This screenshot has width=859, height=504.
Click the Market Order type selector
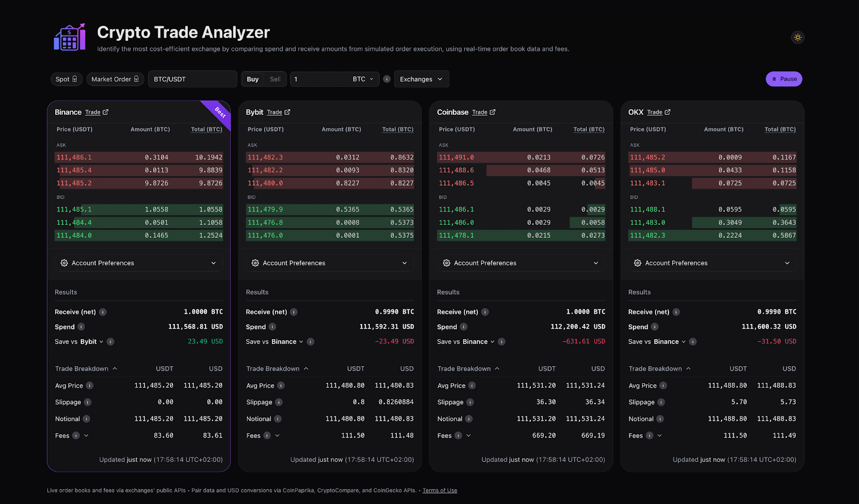point(115,79)
